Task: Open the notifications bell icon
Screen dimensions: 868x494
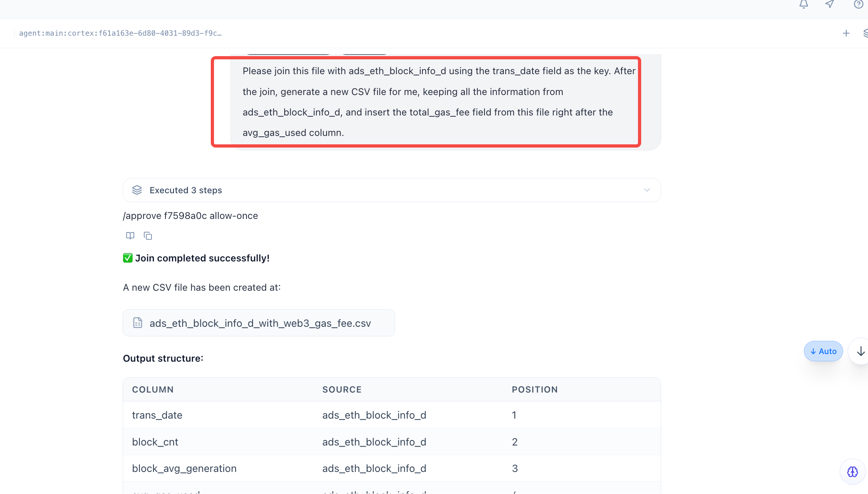Action: click(x=803, y=4)
